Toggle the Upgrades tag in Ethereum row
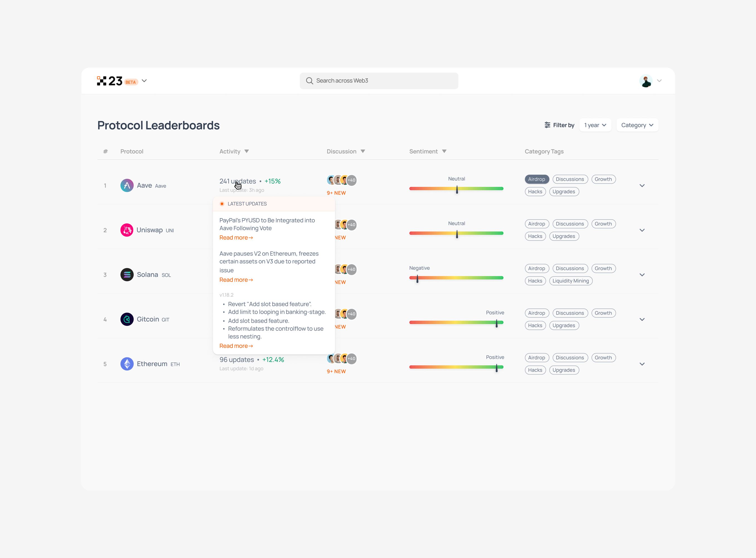The width and height of the screenshot is (756, 558). (x=563, y=370)
